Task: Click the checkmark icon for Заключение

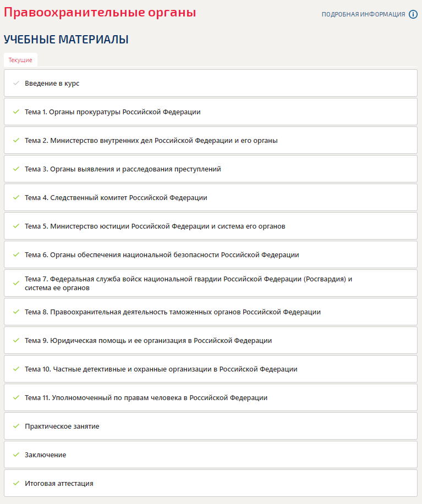Action: [x=16, y=455]
